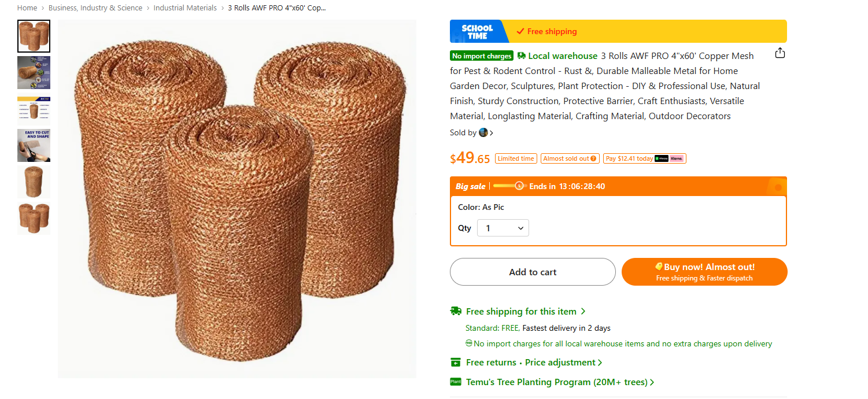This screenshot has height=399, width=868.
Task: Expand Free returns and Price adjustment info
Action: 534,363
